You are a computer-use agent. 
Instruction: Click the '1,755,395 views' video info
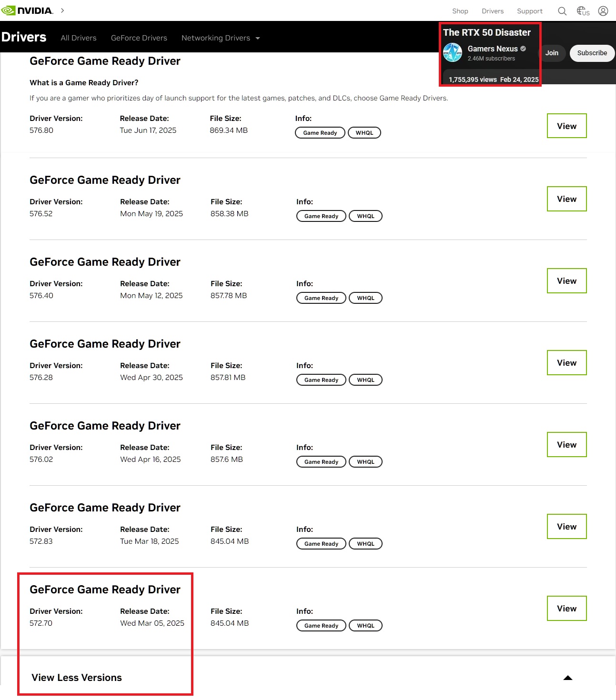(x=473, y=80)
